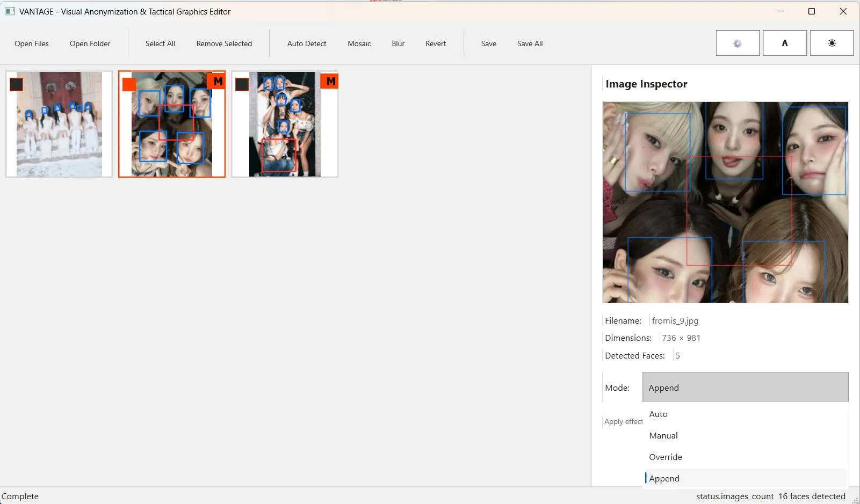Image resolution: width=860 pixels, height=504 pixels.
Task: Choose Auto from the Mode dropdown list
Action: [658, 414]
